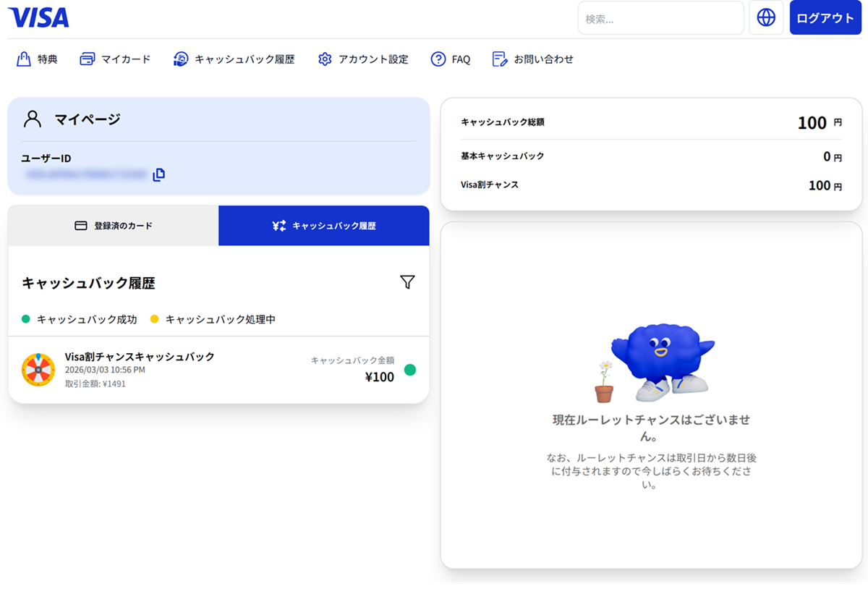The width and height of the screenshot is (868, 589).
Task: Click the 特典 shopping bag icon
Action: click(x=23, y=59)
